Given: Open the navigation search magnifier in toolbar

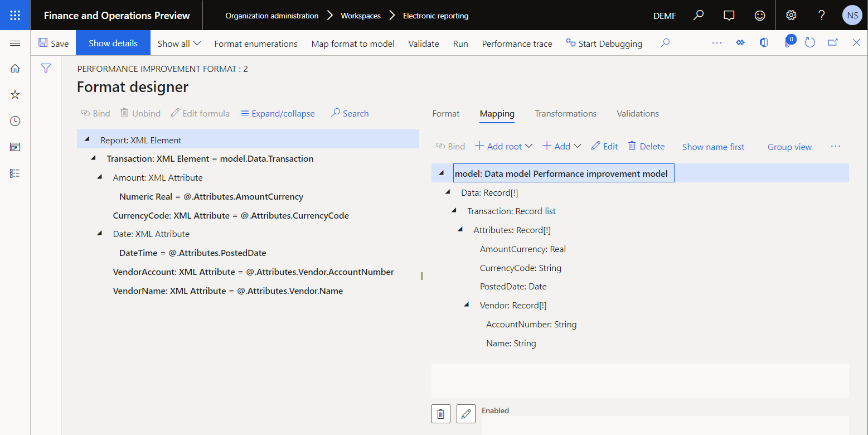Looking at the screenshot, I should pyautogui.click(x=665, y=42).
